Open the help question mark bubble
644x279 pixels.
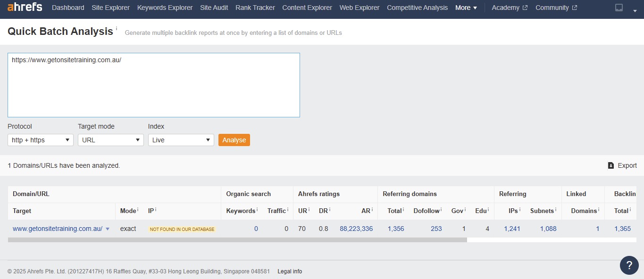629,265
